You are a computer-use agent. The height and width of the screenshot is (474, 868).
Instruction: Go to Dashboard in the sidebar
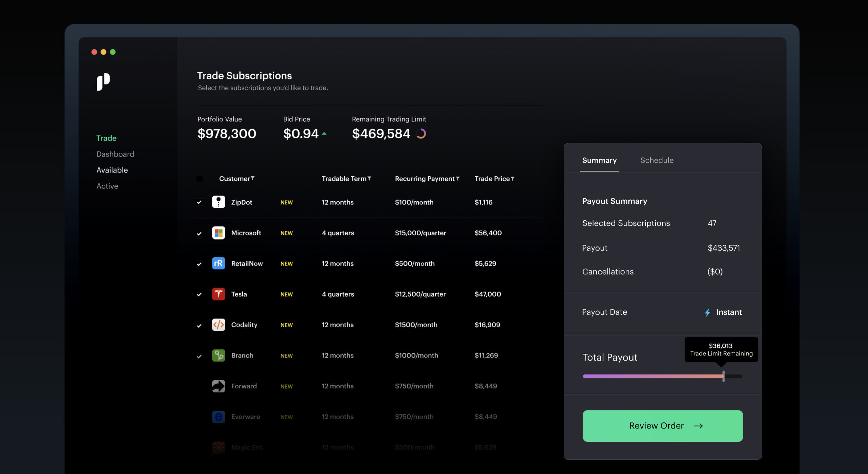(x=115, y=154)
